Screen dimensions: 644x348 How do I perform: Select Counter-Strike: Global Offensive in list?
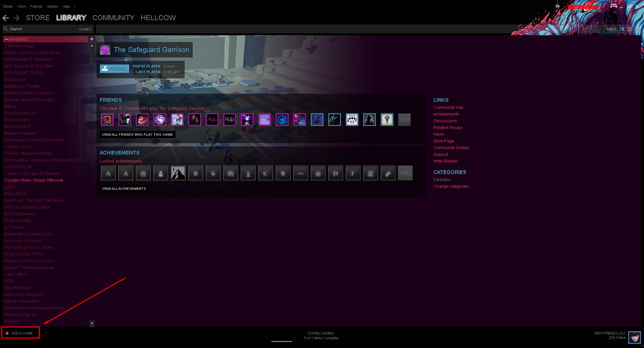click(x=34, y=180)
